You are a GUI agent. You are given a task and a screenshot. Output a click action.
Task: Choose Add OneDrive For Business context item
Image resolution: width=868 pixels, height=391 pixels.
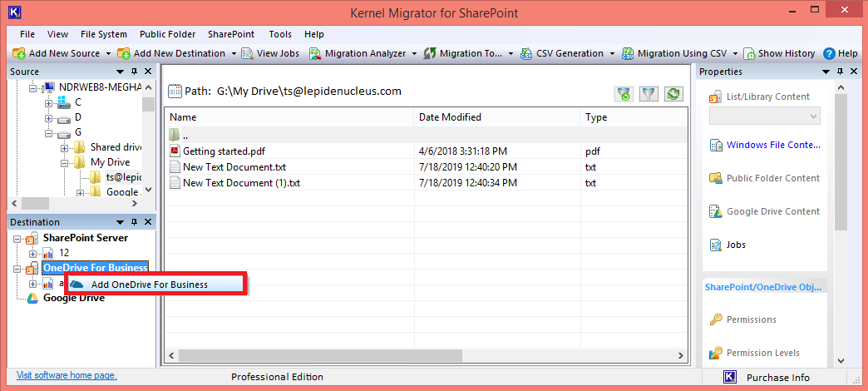click(x=155, y=285)
